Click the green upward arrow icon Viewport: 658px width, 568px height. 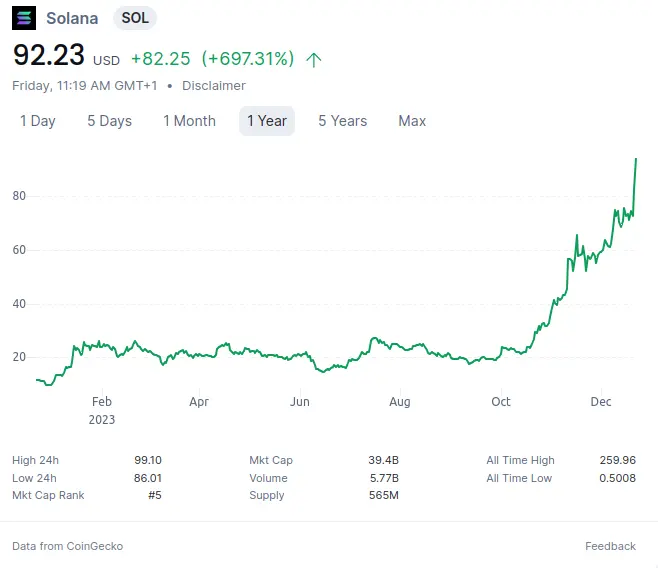pyautogui.click(x=313, y=60)
